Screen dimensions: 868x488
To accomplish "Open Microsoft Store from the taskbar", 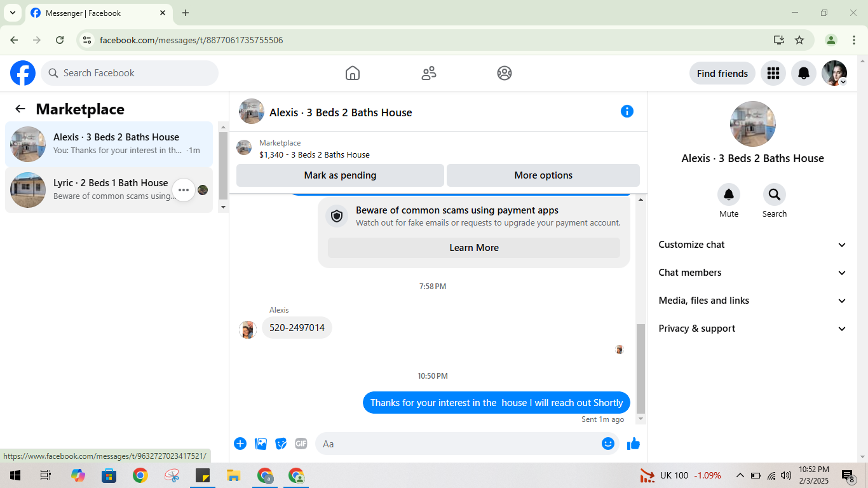I will [109, 475].
